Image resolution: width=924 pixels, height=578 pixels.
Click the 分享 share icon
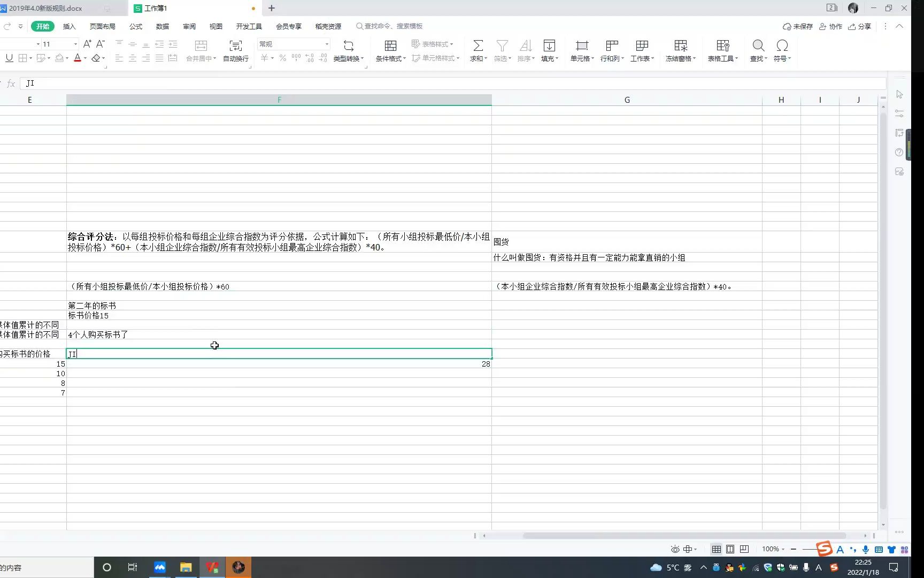tap(859, 26)
